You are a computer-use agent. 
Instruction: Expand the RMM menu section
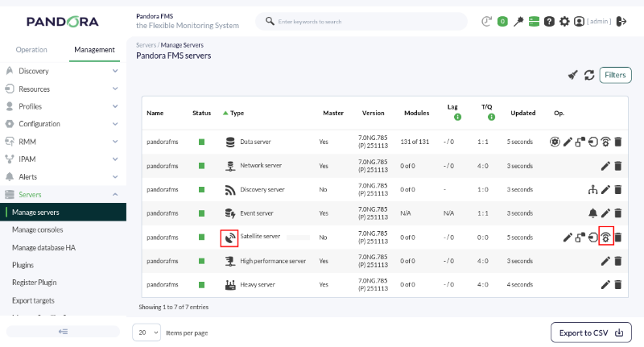point(64,142)
